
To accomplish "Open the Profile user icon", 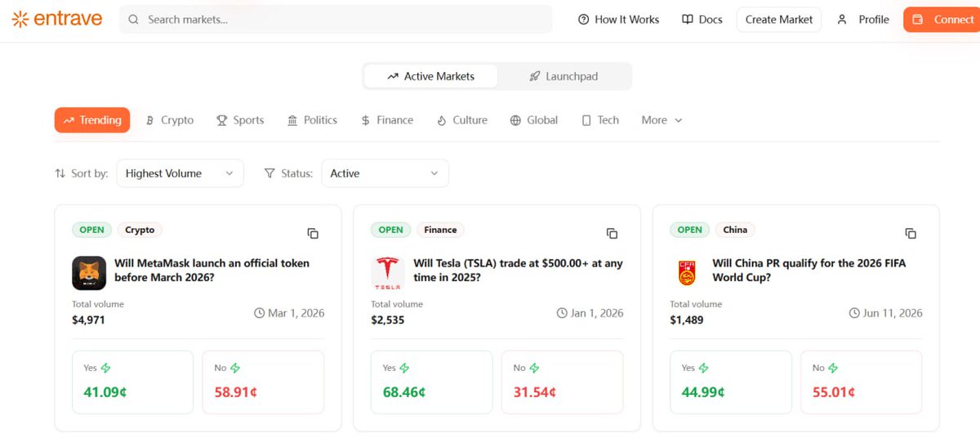I will tap(842, 20).
